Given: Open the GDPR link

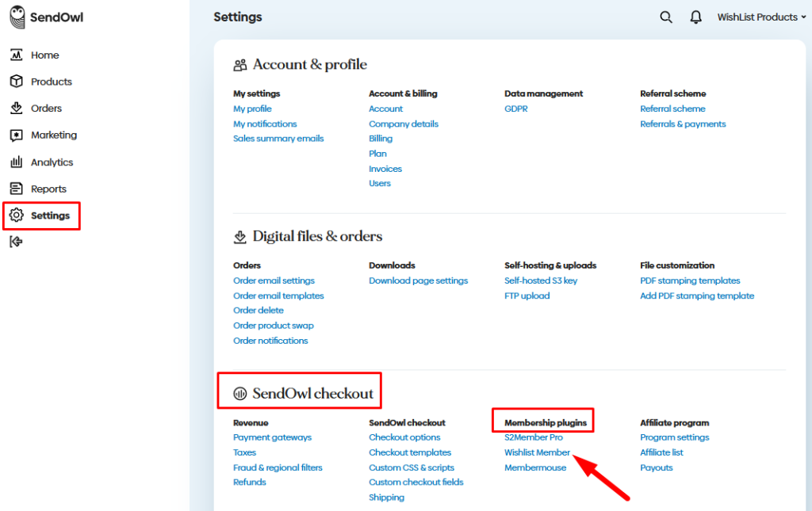Looking at the screenshot, I should coord(516,109).
